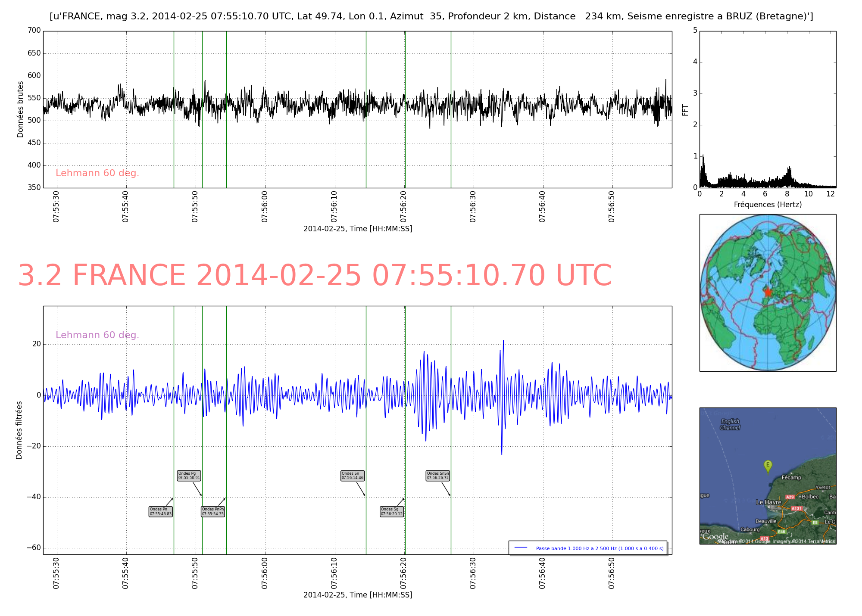
Task: Click the Google logo on the map
Action: coord(715,537)
